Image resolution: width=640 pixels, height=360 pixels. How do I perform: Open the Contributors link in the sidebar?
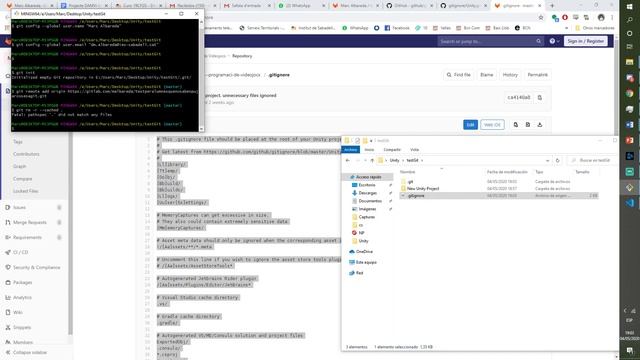[26, 154]
